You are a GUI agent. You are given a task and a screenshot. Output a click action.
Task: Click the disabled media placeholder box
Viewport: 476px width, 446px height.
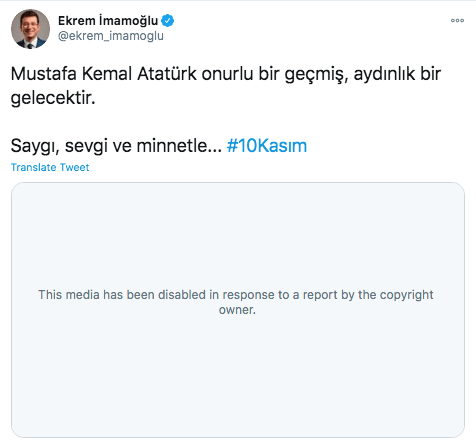pos(238,310)
